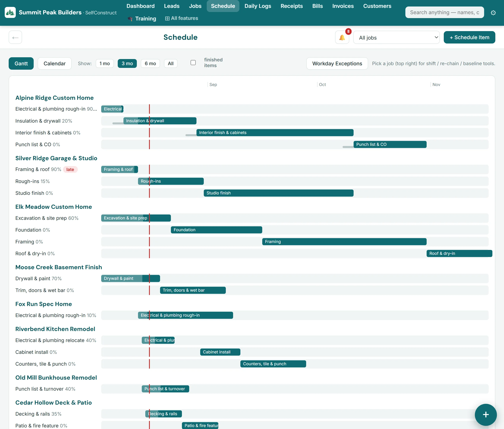Select the 6 mo range
504x429 pixels.
tap(150, 64)
